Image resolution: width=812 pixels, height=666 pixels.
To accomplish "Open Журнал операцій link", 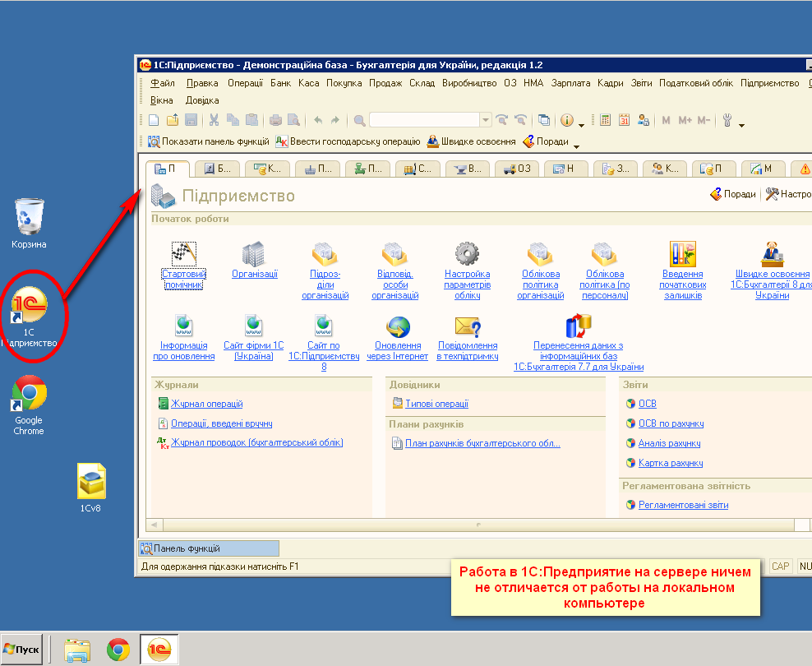I will 206,404.
